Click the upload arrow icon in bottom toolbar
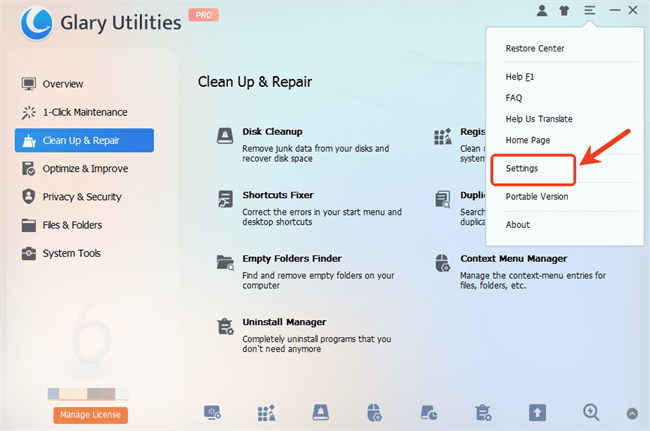Viewport: 650px width, 431px height. (538, 411)
